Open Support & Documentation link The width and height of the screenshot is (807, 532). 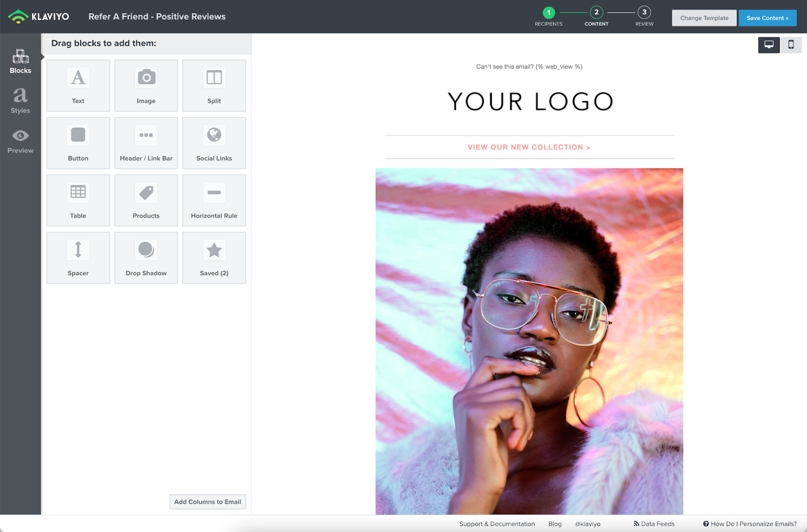[497, 524]
